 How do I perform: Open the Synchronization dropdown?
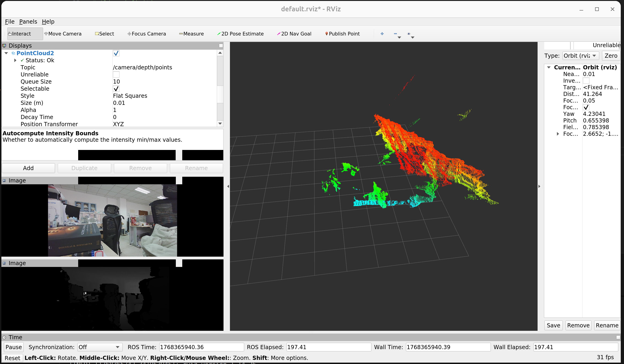click(100, 347)
